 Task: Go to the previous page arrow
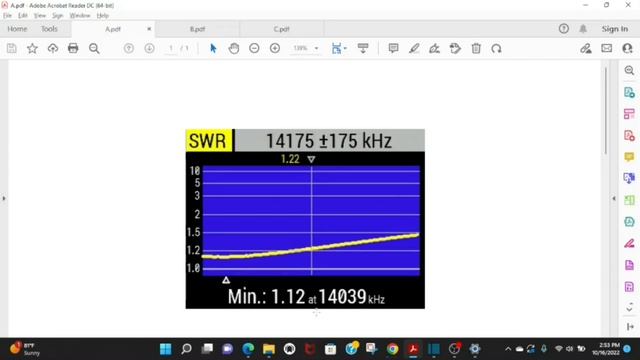pyautogui.click(x=129, y=48)
